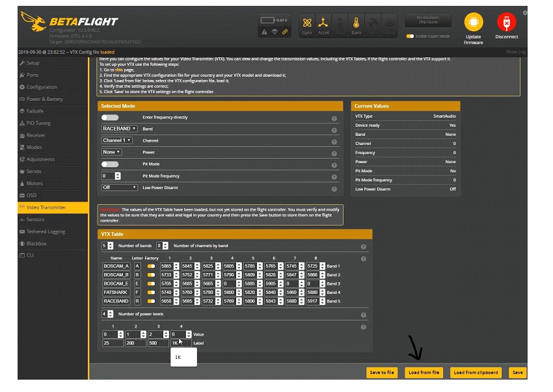Click the orange link status icon
Screen dimensions: 553x392
pos(284,32)
